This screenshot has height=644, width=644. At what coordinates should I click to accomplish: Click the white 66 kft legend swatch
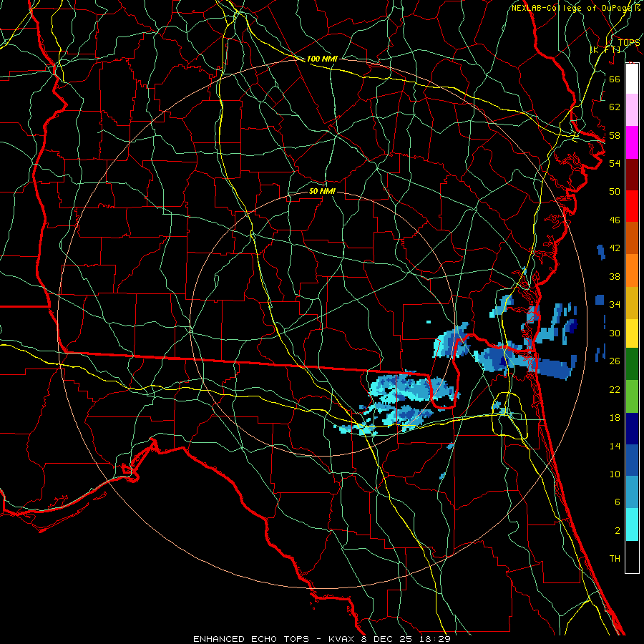(632, 79)
